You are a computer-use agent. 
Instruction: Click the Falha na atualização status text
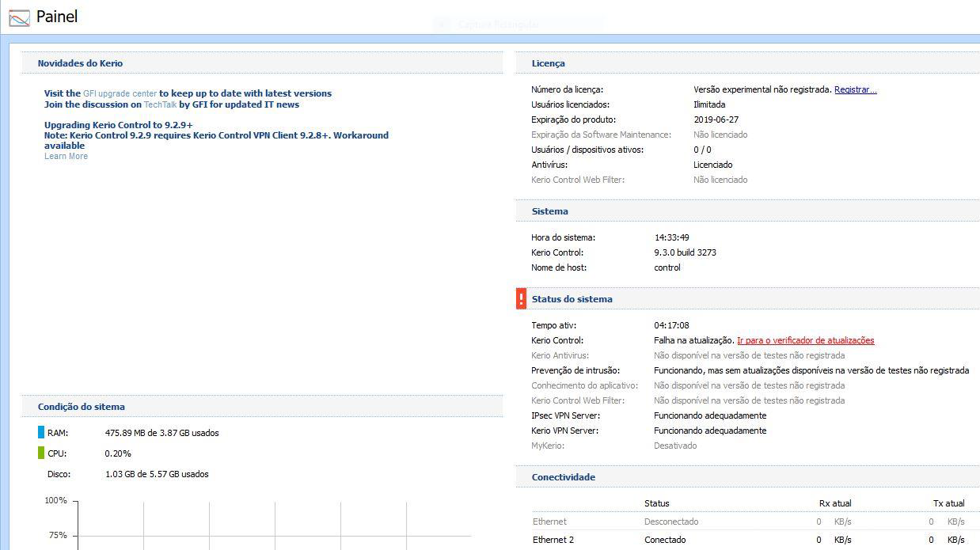coord(694,340)
